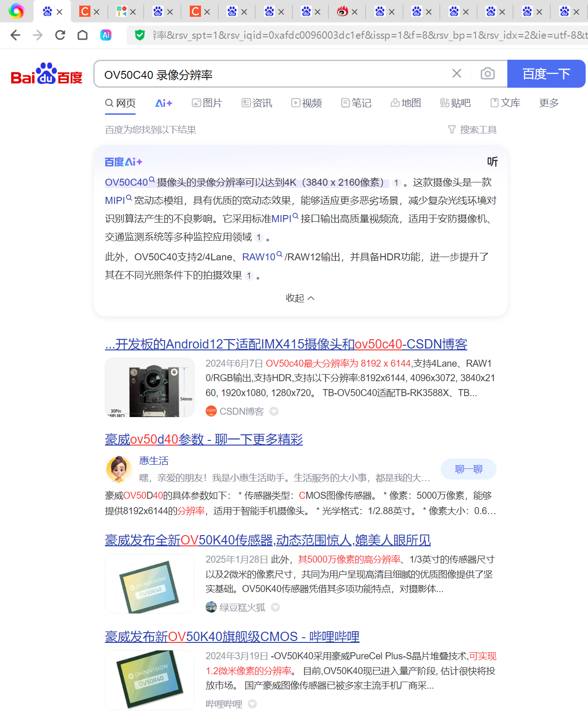This screenshot has height=718, width=588.
Task: Open the browser home page icon
Action: 83,35
